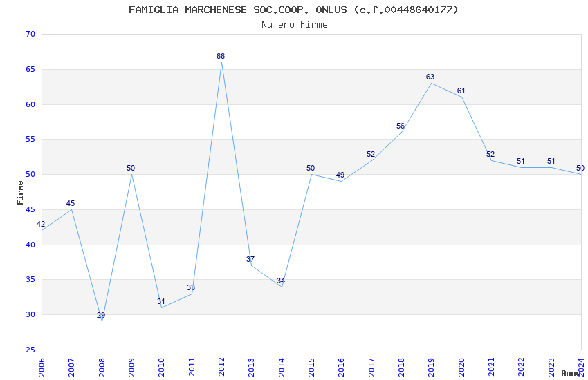Image resolution: width=588 pixels, height=380 pixels.
Task: Select the 61 data label for 2020
Action: point(461,91)
